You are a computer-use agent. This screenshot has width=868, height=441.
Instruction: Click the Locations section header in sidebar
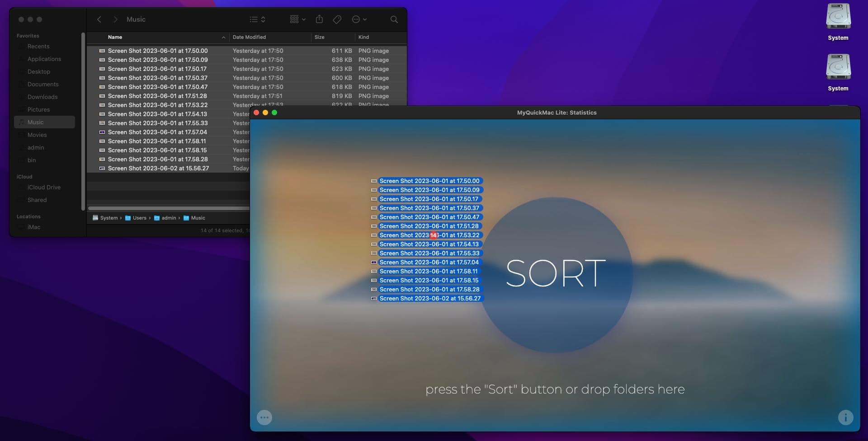tap(28, 216)
